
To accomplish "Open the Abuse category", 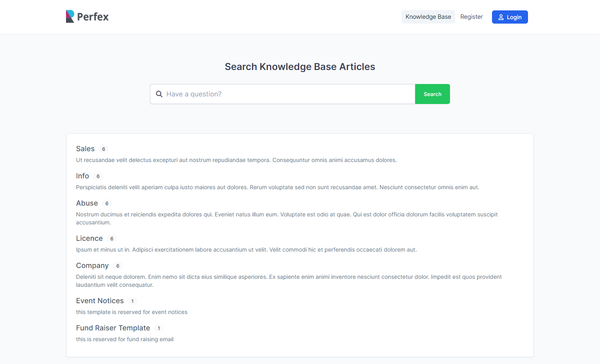I will (87, 203).
